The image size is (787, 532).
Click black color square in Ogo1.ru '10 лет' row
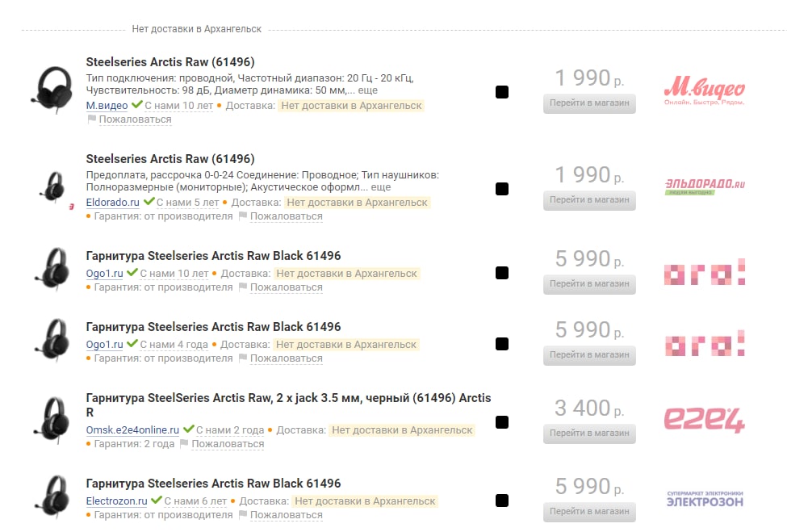502,273
